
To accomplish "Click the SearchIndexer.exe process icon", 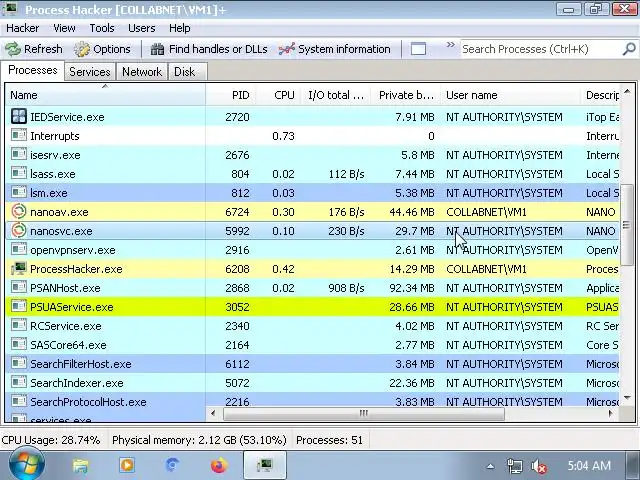I will pyautogui.click(x=19, y=382).
